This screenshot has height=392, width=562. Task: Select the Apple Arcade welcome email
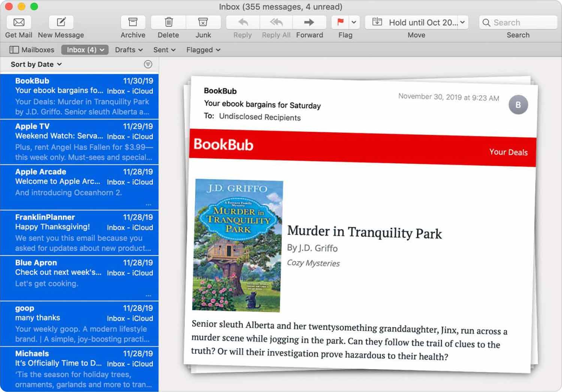(79, 187)
